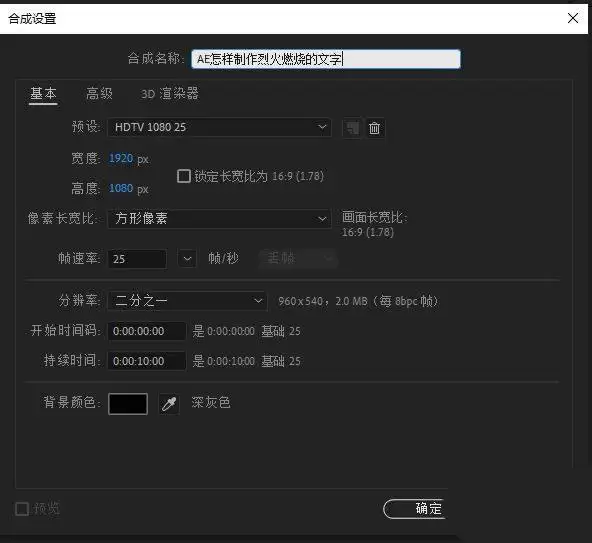Open the 丢帧 drop-frame dropdown
This screenshot has height=543, width=592.
click(x=298, y=259)
